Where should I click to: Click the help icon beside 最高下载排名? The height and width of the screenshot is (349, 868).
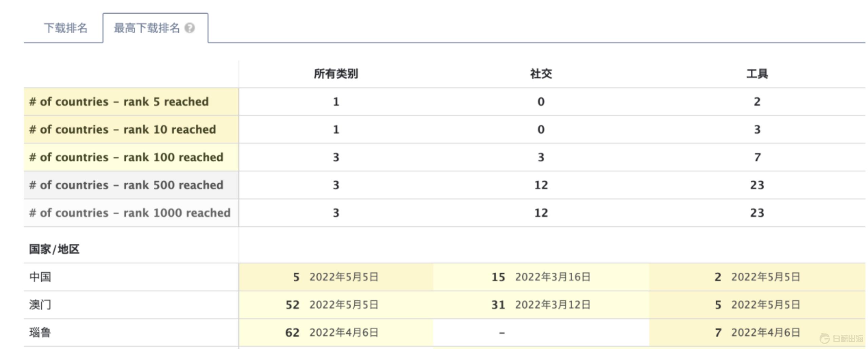click(190, 28)
